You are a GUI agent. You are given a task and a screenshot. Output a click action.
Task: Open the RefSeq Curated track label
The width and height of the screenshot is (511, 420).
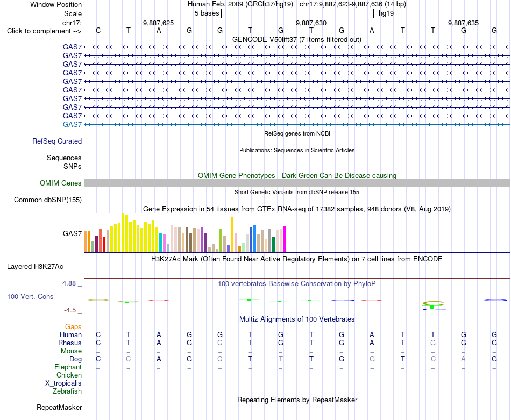[x=57, y=141]
